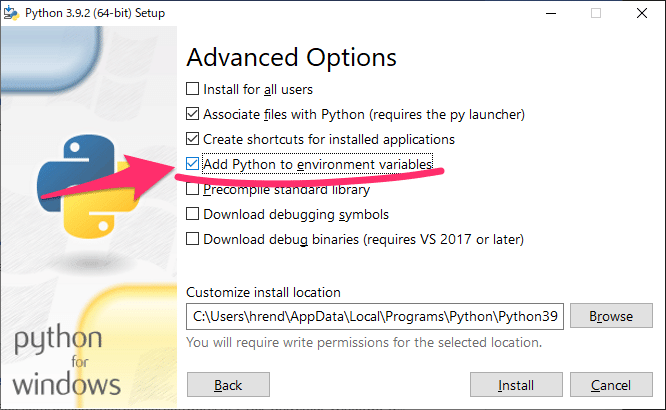The image size is (666, 410).
Task: Check Download debug binaries option
Action: 193,239
